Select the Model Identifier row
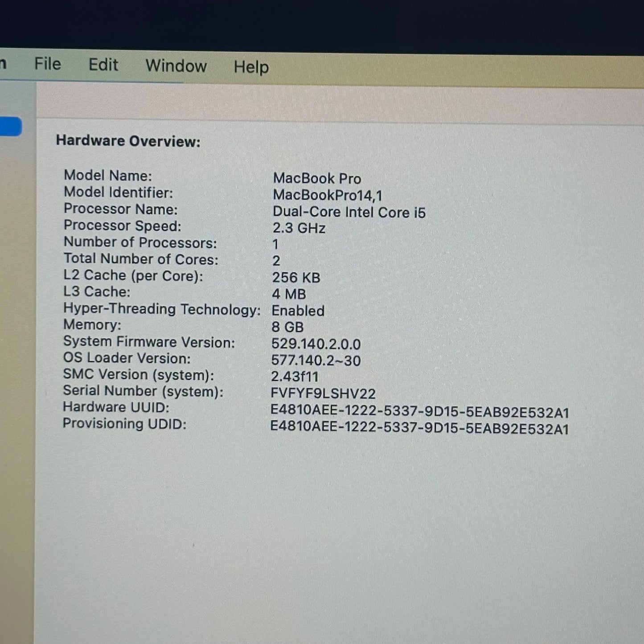The image size is (644, 644). [117, 193]
